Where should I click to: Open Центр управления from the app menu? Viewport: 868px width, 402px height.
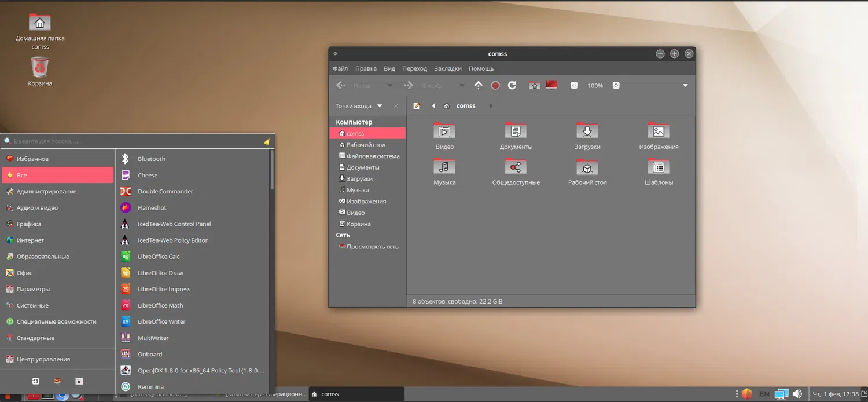point(43,359)
